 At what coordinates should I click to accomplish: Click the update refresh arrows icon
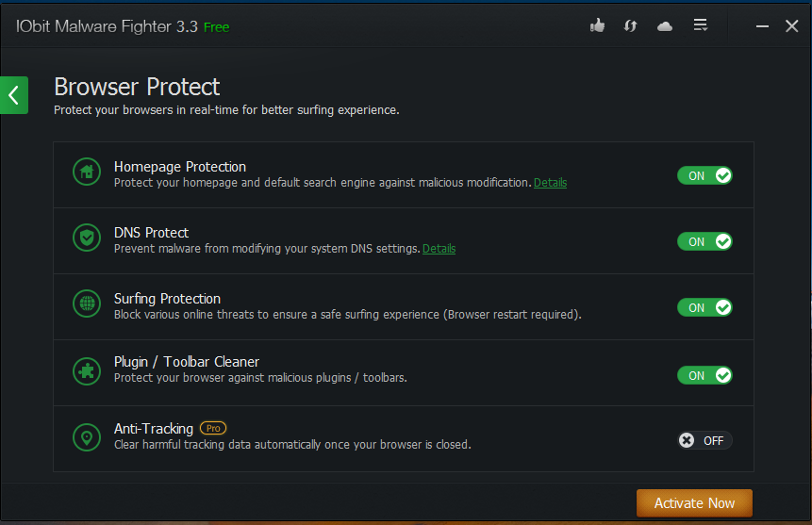click(x=630, y=26)
